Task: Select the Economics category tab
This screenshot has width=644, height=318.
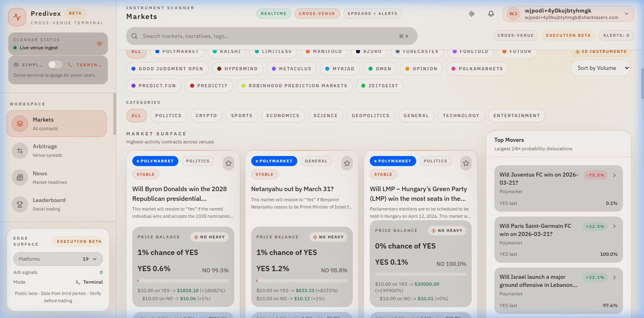Action: point(283,116)
